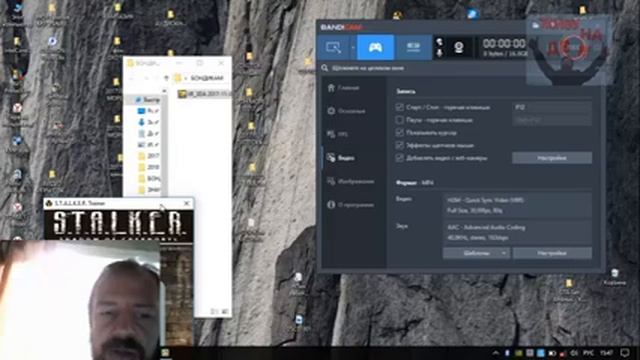
Task: Open format Настройки button at bottom
Action: 552,253
